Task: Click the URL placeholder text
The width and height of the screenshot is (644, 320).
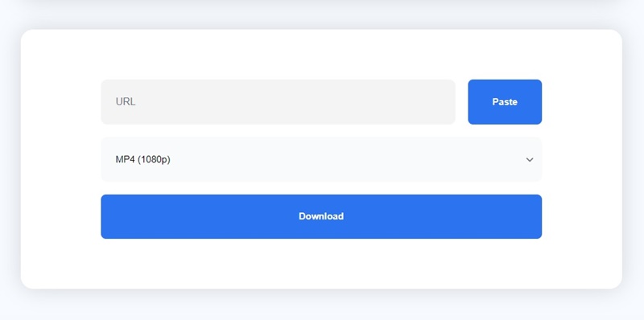Action: [126, 102]
